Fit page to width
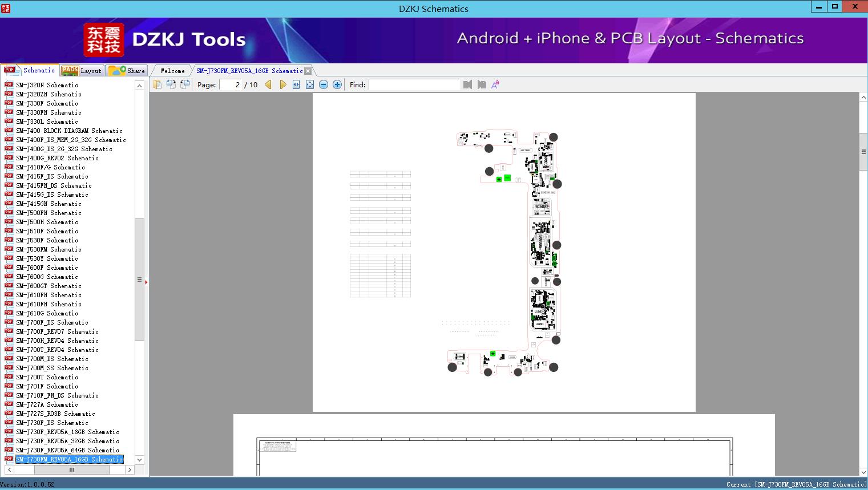 pyautogui.click(x=296, y=84)
